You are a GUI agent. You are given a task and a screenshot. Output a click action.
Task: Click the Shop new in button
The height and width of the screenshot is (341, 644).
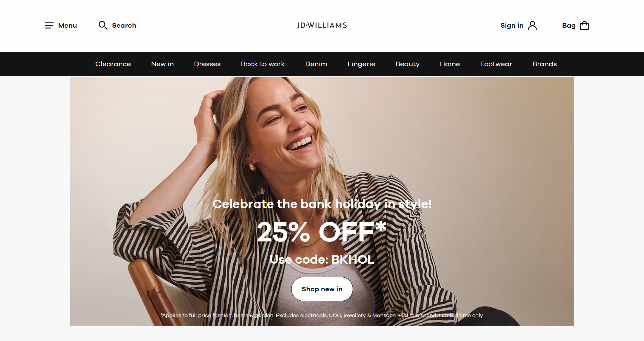[322, 289]
